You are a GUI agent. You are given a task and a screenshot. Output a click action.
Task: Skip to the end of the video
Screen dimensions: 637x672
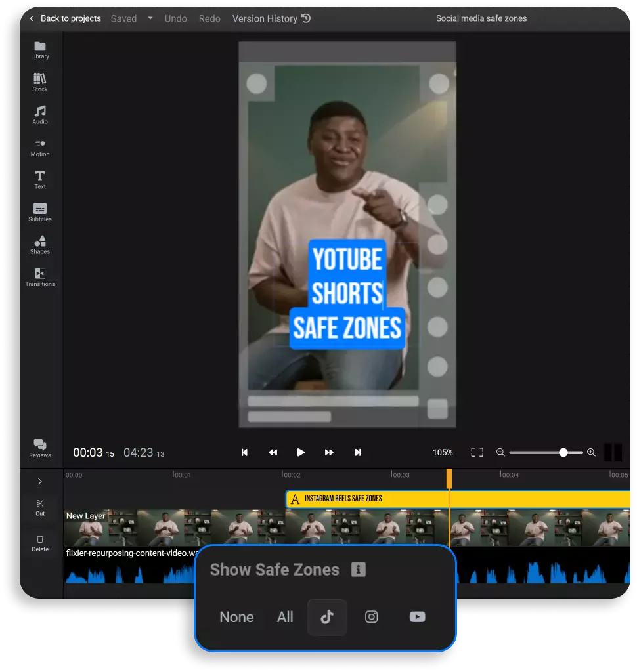pos(358,452)
